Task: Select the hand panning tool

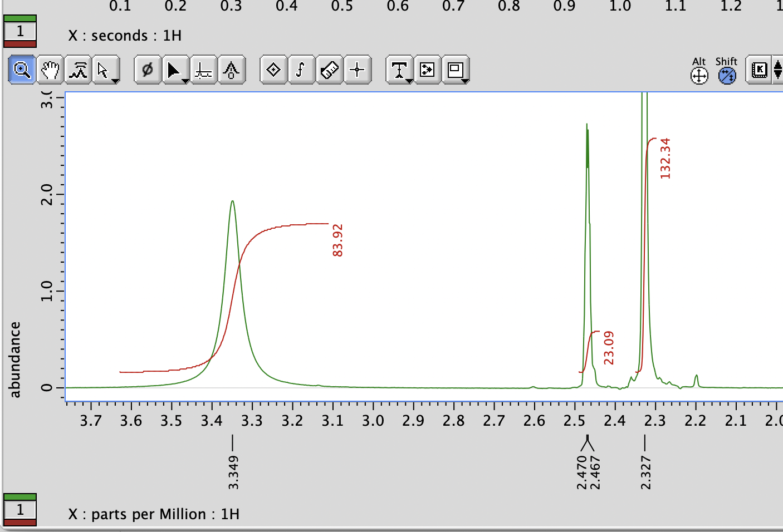Action: [50, 70]
